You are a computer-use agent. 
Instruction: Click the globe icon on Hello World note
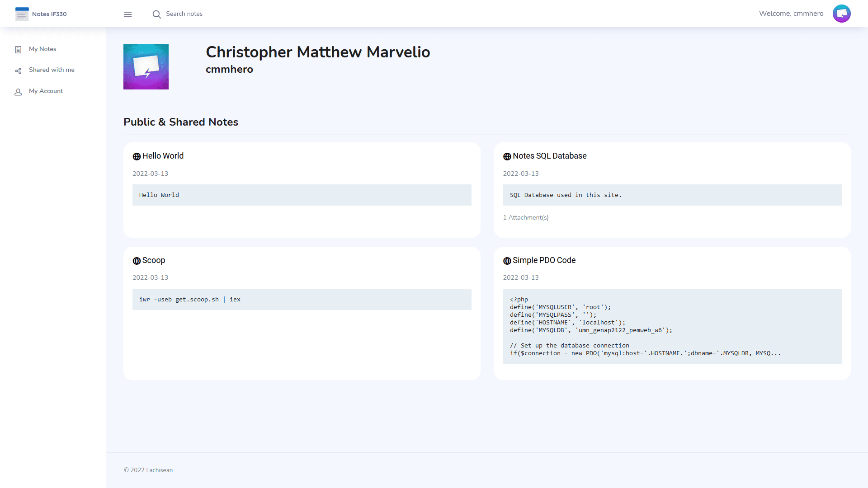click(136, 156)
